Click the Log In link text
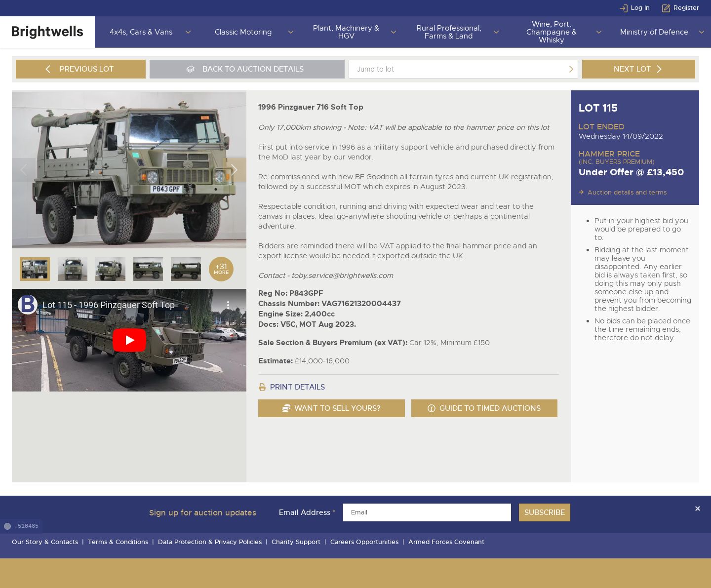The image size is (711, 588). 640,8
